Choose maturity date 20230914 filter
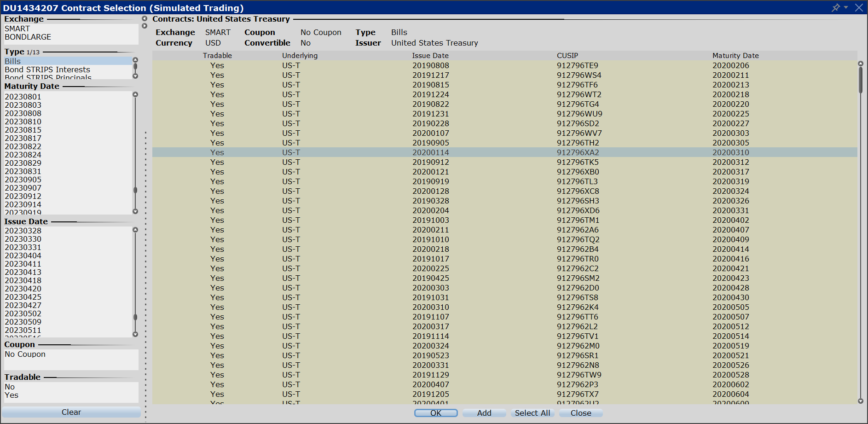 [68, 204]
